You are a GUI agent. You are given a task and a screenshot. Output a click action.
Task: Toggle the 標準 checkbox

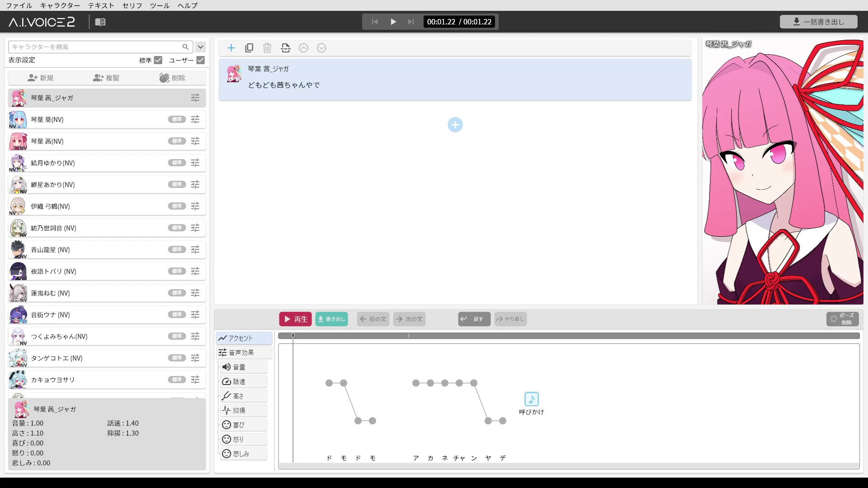click(x=158, y=60)
